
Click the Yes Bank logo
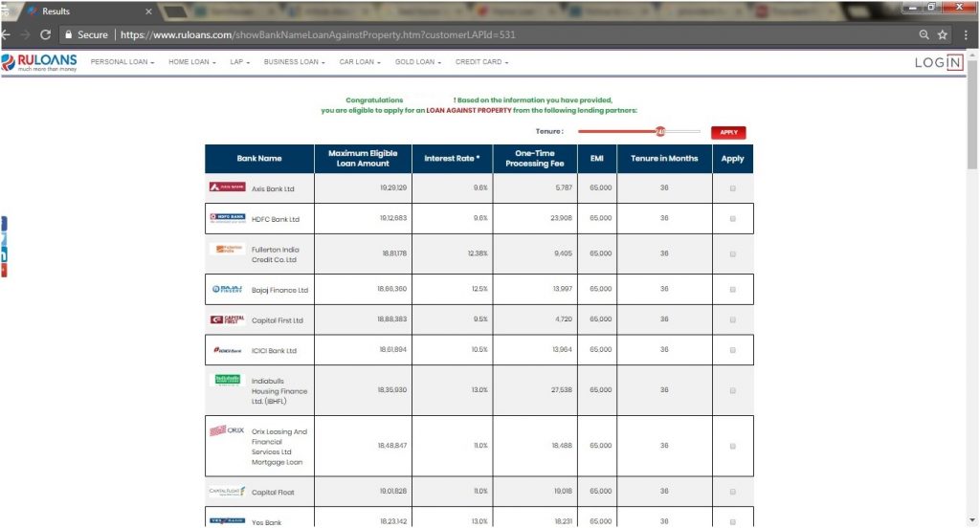click(x=228, y=520)
